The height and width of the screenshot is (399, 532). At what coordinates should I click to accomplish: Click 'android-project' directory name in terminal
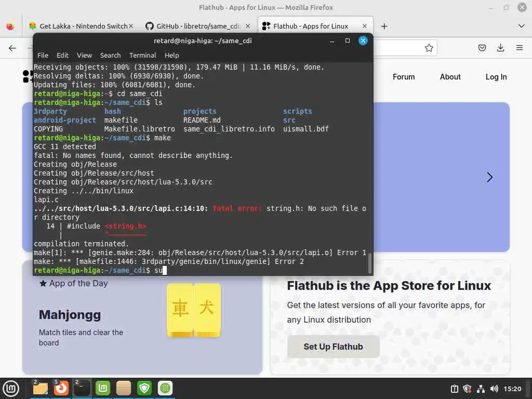(x=64, y=120)
